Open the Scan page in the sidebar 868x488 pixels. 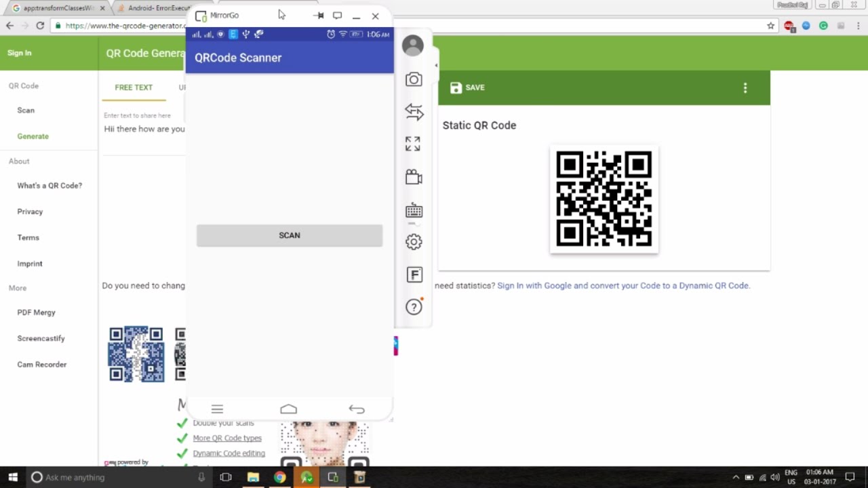pyautogui.click(x=26, y=110)
